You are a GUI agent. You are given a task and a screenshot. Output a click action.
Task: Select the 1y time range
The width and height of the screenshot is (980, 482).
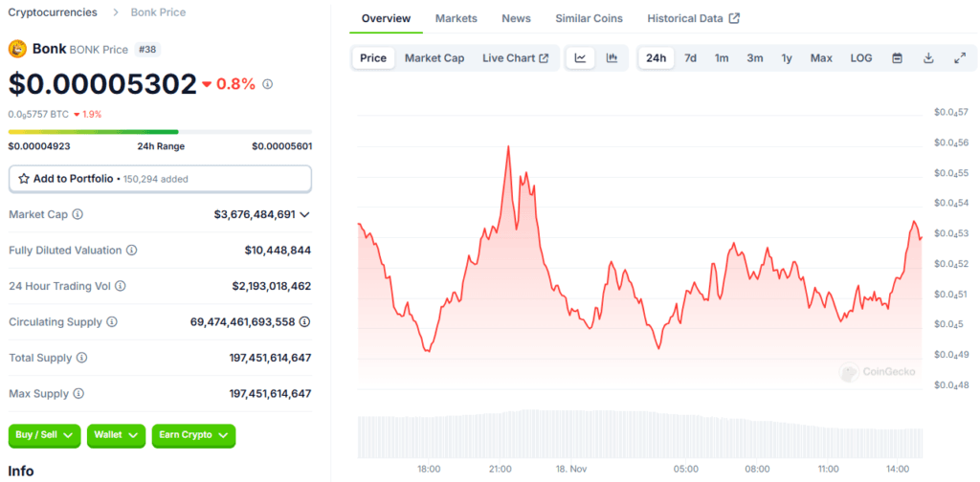click(x=787, y=58)
